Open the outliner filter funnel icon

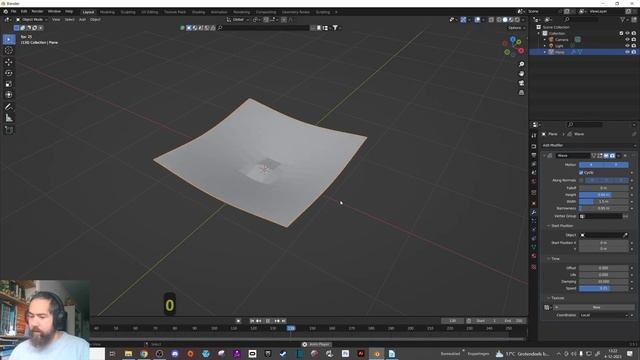click(623, 20)
